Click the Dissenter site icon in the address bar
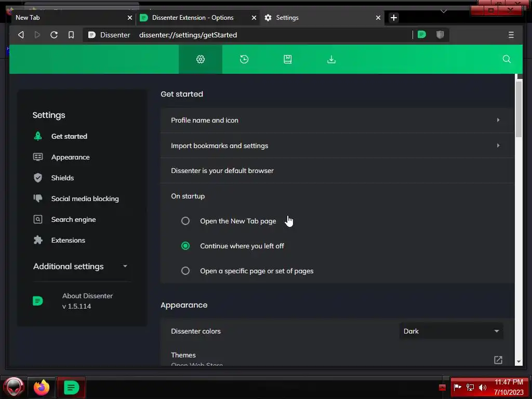Image resolution: width=532 pixels, height=399 pixels. [x=91, y=35]
